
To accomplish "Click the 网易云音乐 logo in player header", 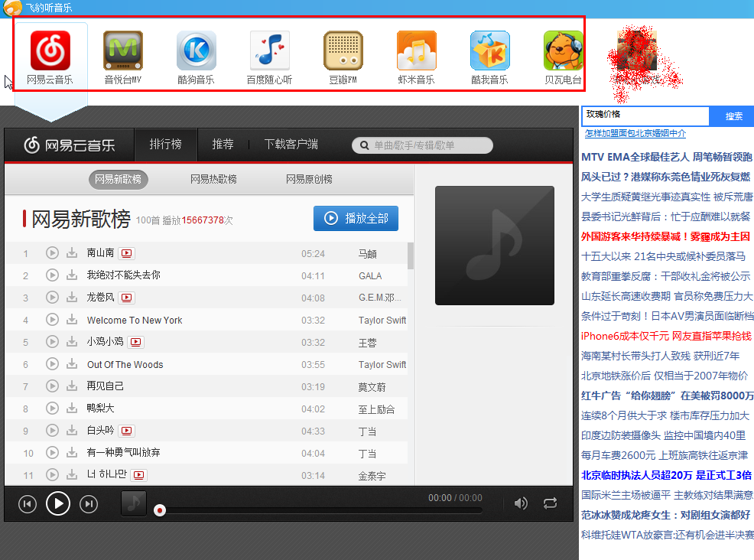I will click(x=70, y=145).
